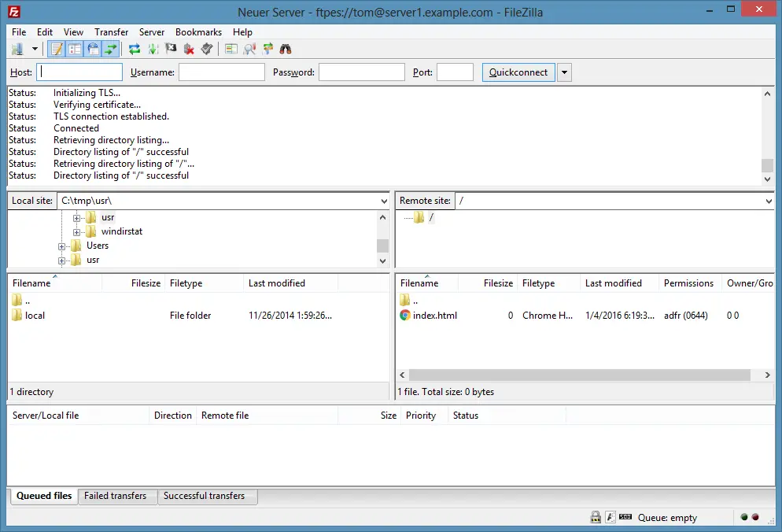Open the Server menu
The image size is (782, 532).
tap(152, 32)
